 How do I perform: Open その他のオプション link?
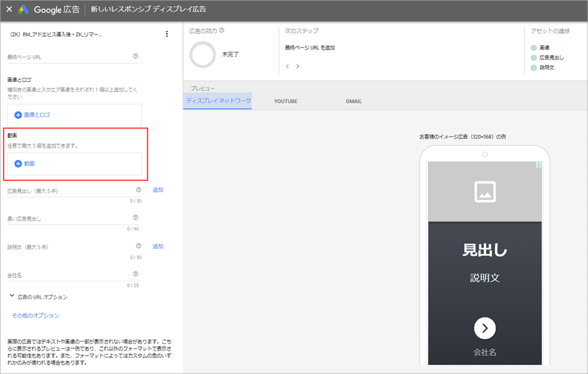[36, 315]
